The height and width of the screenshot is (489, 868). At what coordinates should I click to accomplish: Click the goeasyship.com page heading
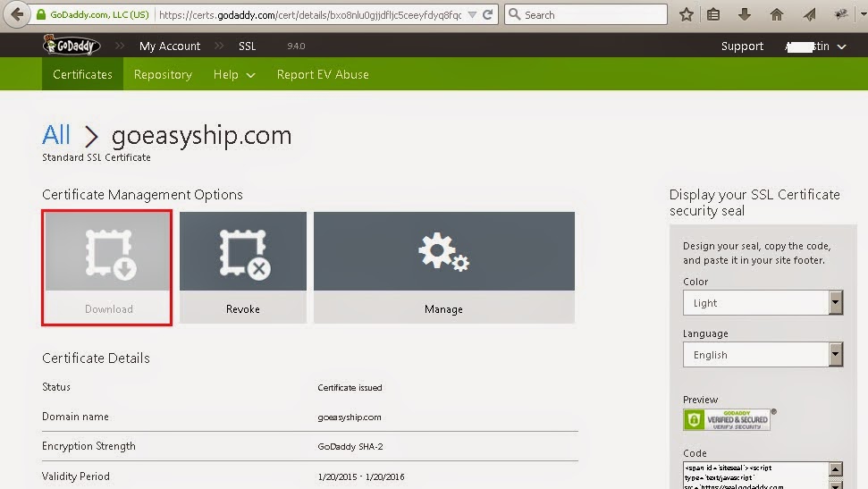pos(201,136)
